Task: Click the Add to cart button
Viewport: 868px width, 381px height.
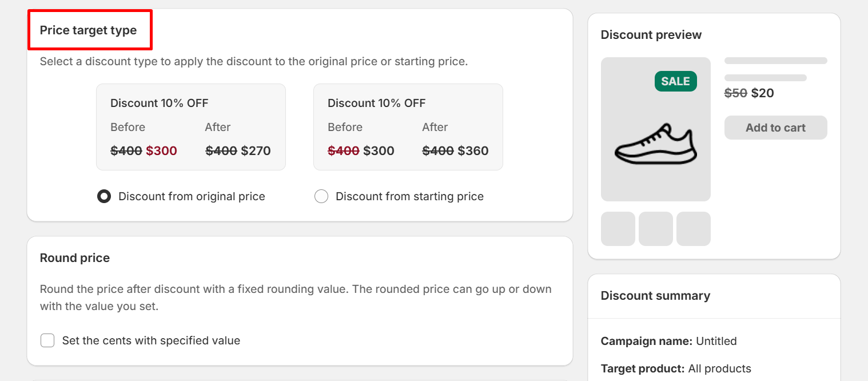Action: point(775,128)
